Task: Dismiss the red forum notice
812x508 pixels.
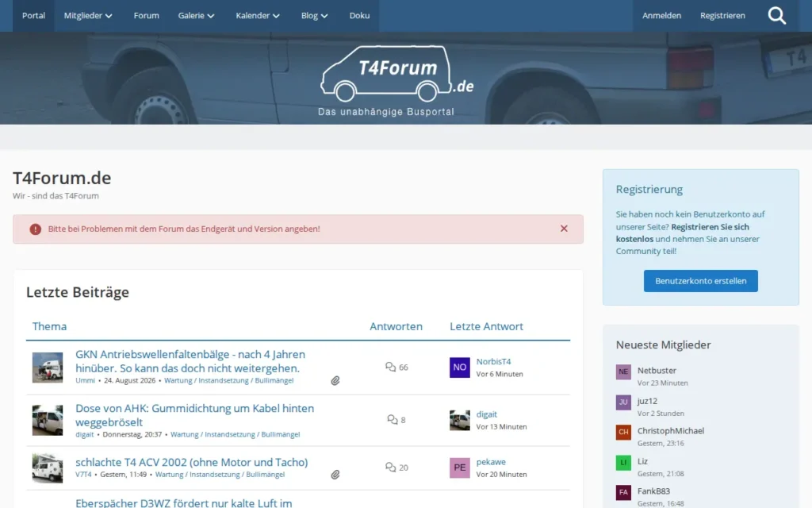Action: coord(564,229)
